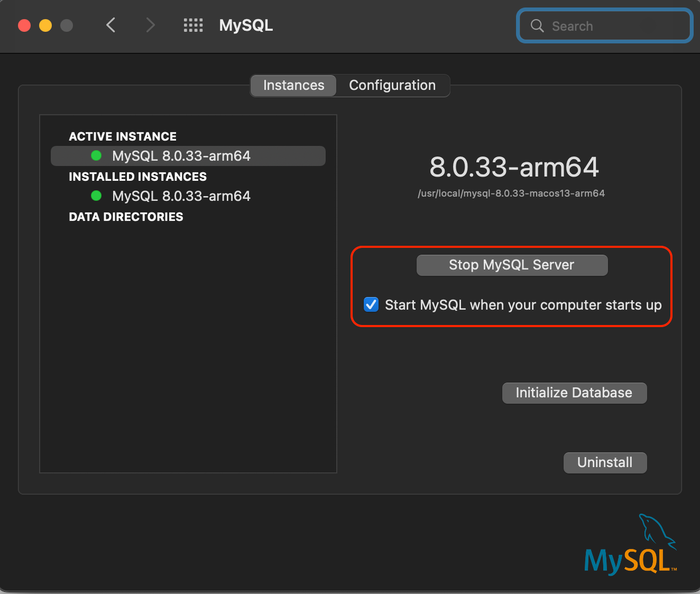The image size is (700, 594).
Task: Select active instance MySQL 8.0.33-arm64
Action: tap(188, 156)
